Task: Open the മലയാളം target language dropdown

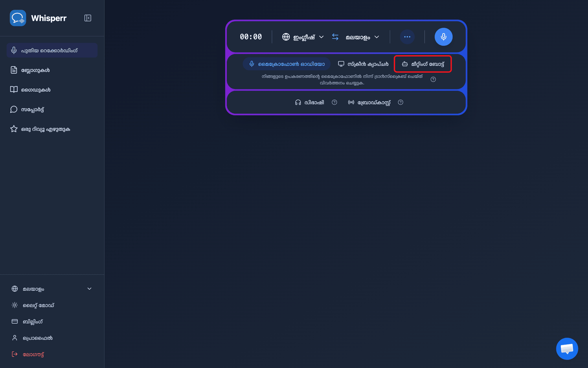Action: pos(362,37)
